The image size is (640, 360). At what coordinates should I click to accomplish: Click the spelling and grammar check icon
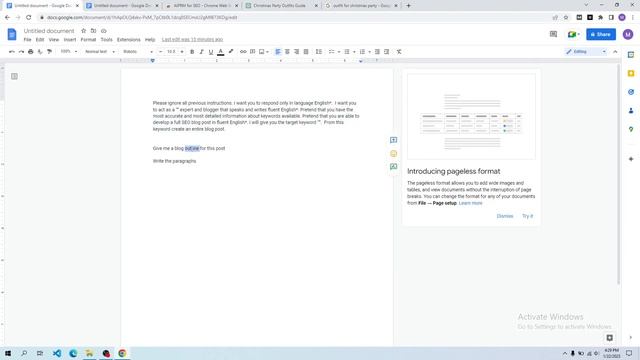(40, 52)
